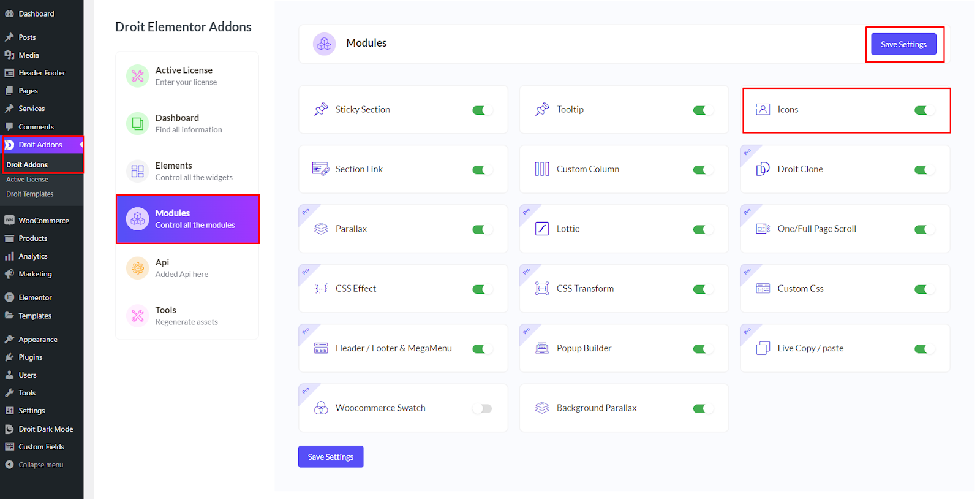Open the Dashboard 'Find all information' tab
Screen dimensions: 980x499
tap(187, 123)
